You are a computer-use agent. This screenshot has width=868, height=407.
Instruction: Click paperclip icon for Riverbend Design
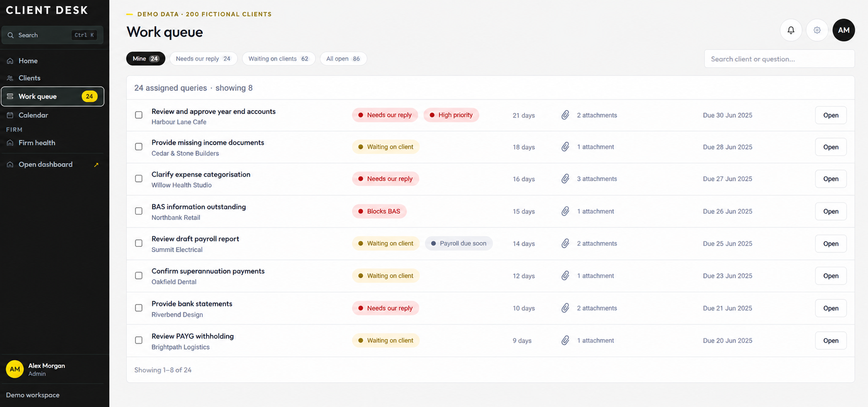pos(565,308)
